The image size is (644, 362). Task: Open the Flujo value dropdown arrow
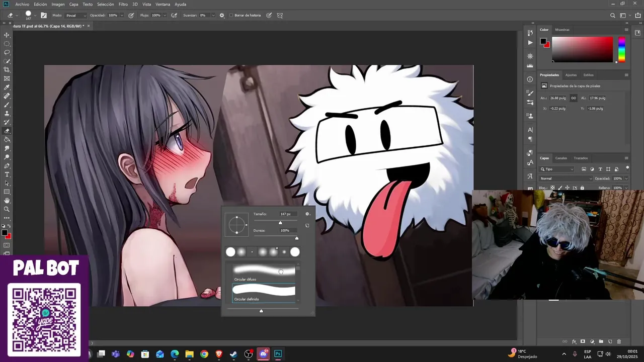click(165, 15)
